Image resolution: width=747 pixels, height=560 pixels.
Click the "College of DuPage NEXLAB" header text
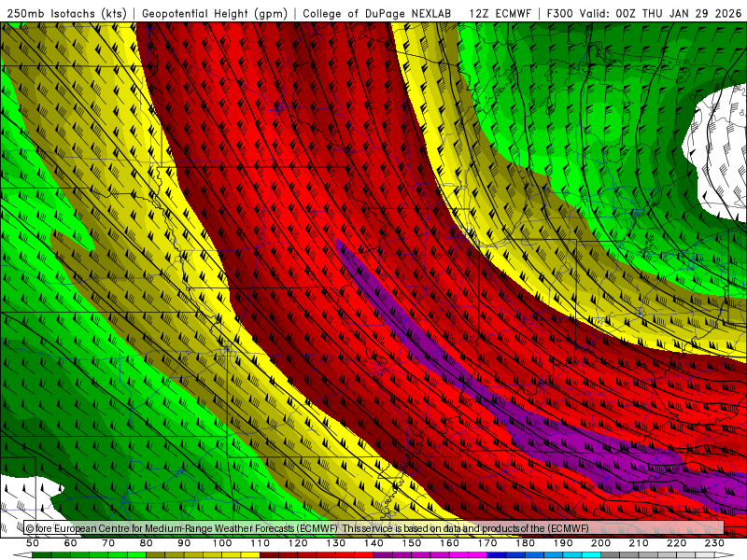378,13
